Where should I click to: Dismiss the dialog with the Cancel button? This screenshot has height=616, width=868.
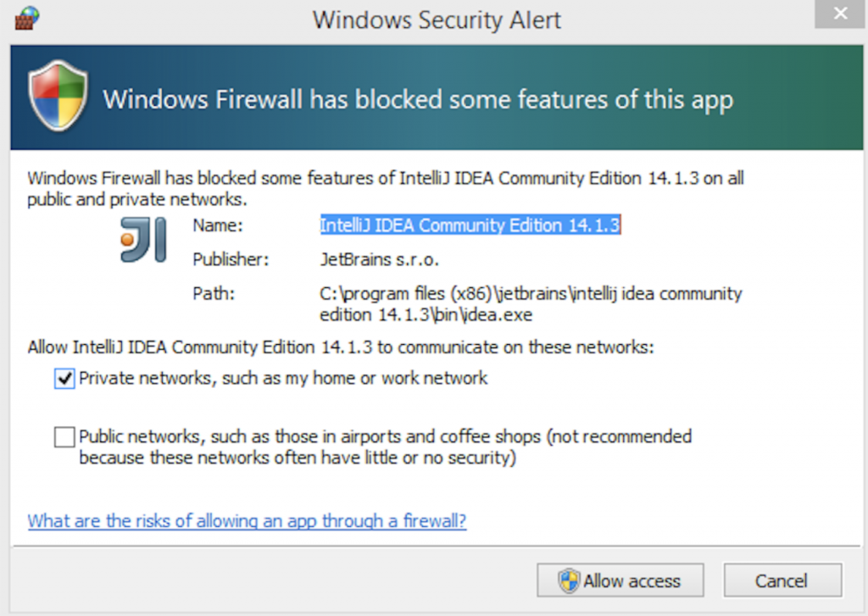click(x=782, y=580)
